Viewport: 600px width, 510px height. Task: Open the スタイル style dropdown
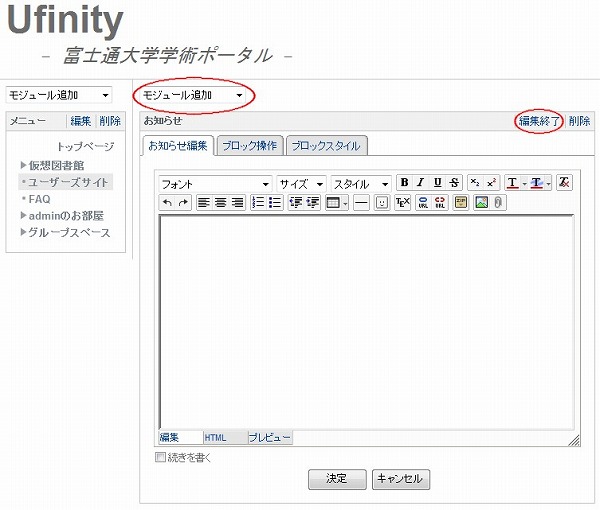click(x=361, y=184)
